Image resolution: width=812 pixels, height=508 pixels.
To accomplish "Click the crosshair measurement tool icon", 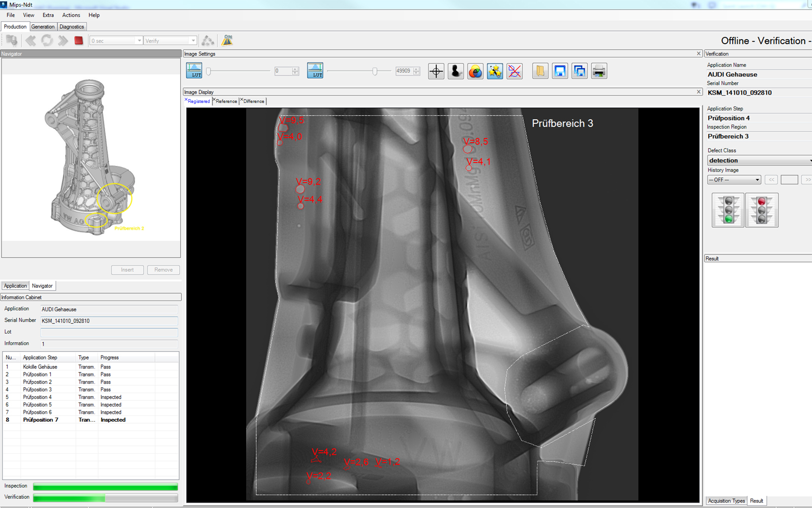I will tap(436, 71).
